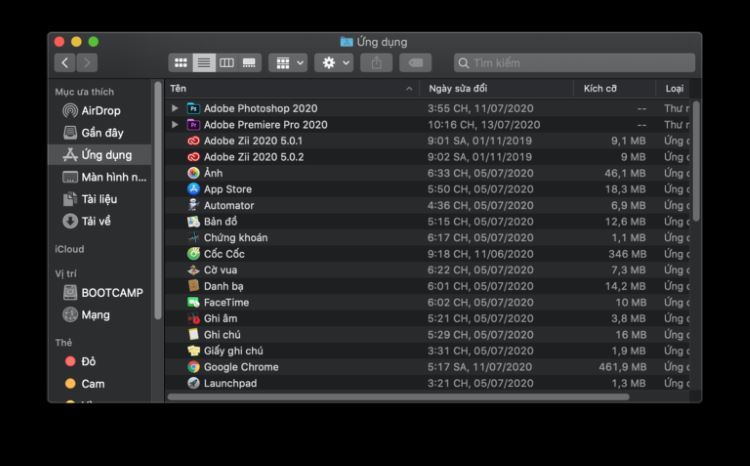Sort by the Ngày sửa đổi column header

tap(496, 89)
